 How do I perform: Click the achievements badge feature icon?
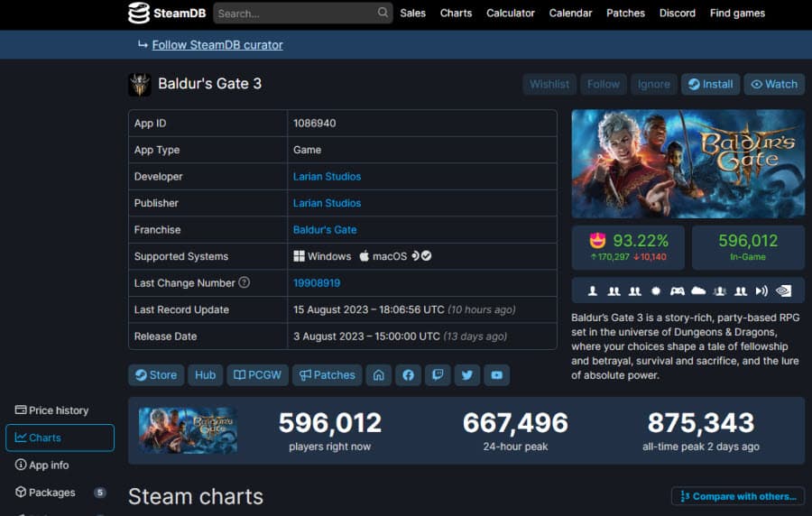coord(656,290)
